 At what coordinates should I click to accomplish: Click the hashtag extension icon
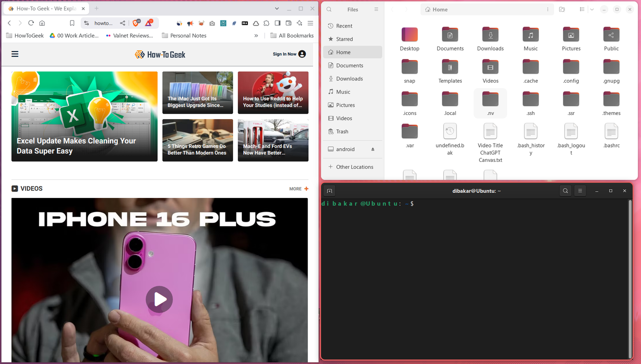point(234,23)
